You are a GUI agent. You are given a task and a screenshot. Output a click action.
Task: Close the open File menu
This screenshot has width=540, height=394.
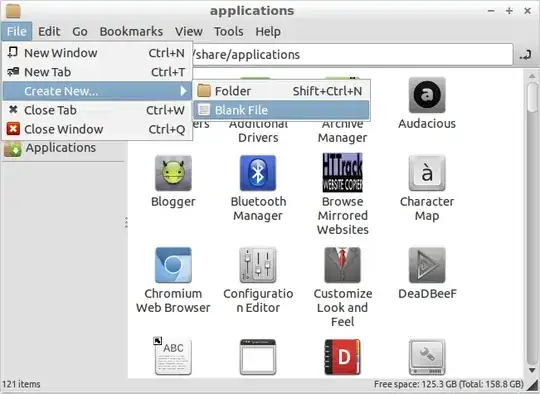(17, 31)
